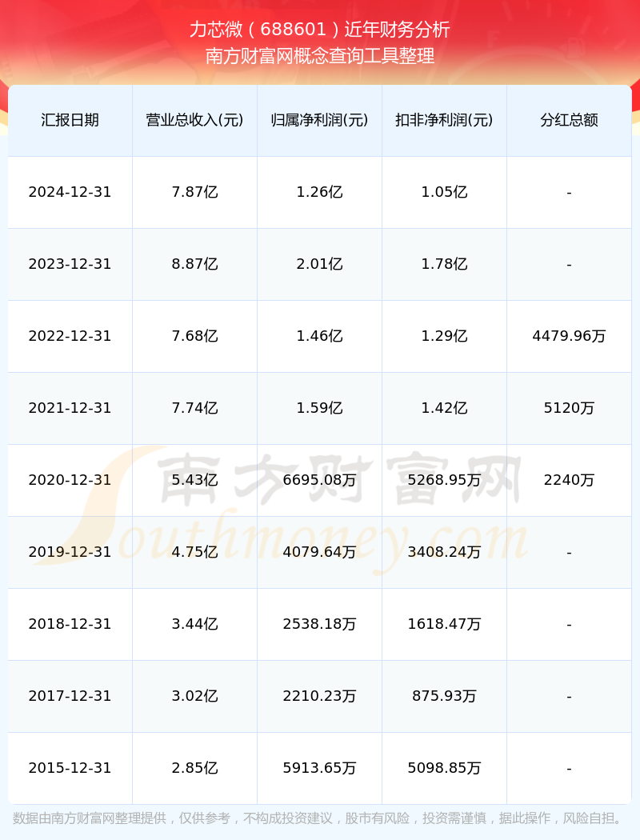This screenshot has height=840, width=640.
Task: Click the date cell 2019-12-31
Action: pos(70,552)
